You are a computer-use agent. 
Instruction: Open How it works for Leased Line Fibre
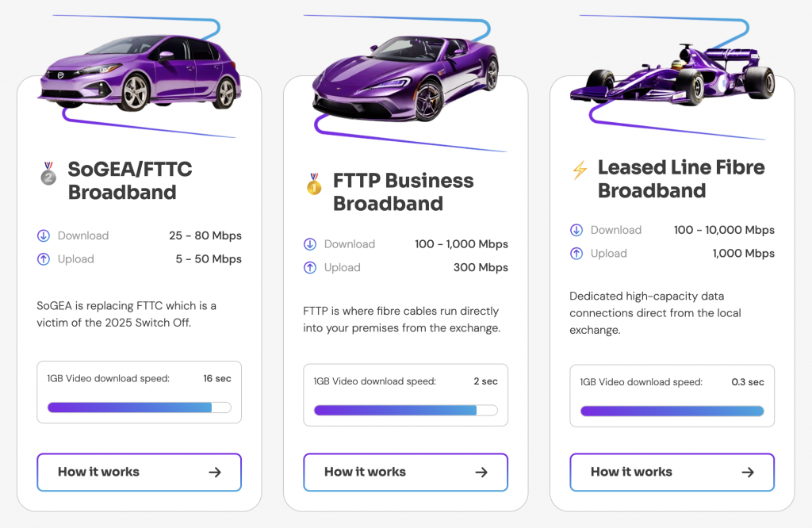tap(672, 472)
